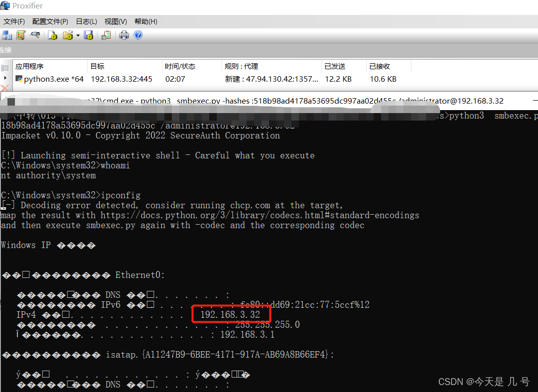Sort by the 规则 : 代理 column header
This screenshot has width=538, height=392.
pos(272,66)
